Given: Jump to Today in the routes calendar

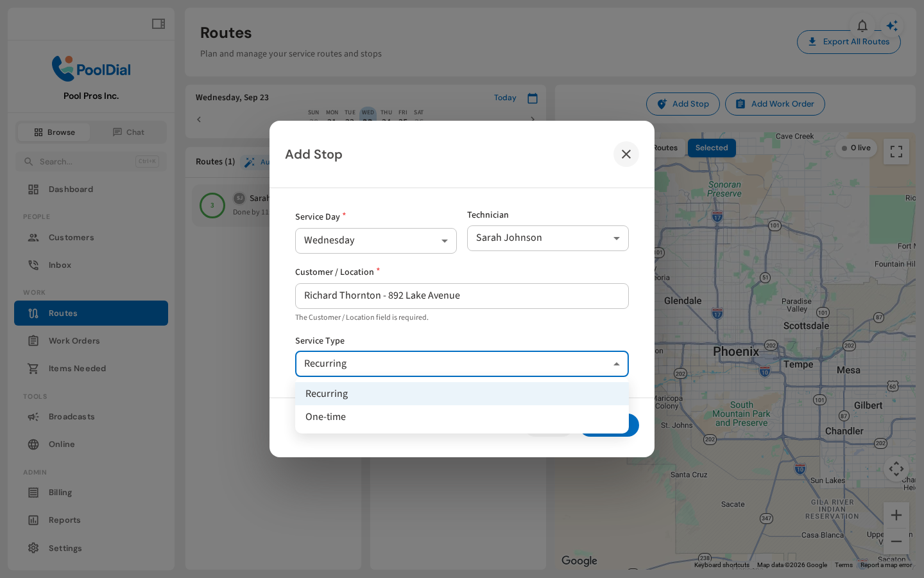Looking at the screenshot, I should pos(505,98).
